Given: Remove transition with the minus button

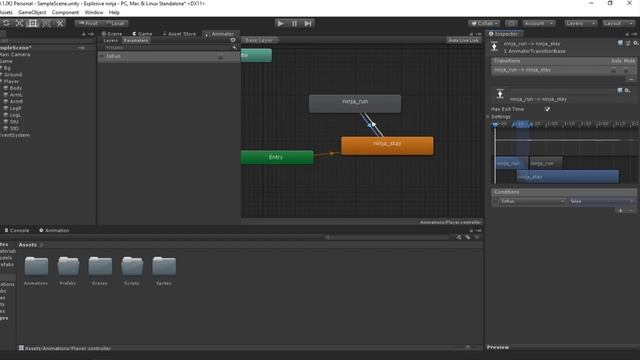Looking at the screenshot, I should (631, 79).
